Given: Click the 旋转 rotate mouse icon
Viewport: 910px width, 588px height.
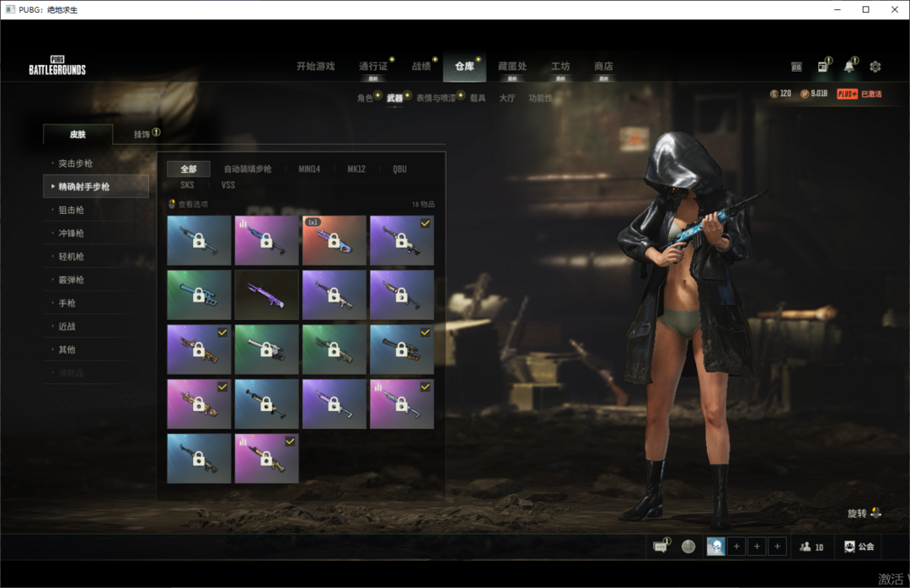Looking at the screenshot, I should [876, 513].
